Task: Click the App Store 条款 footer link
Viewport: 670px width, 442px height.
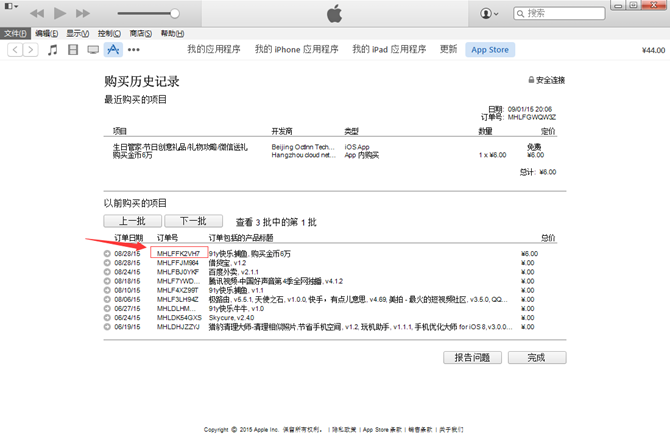Action: pos(382,430)
